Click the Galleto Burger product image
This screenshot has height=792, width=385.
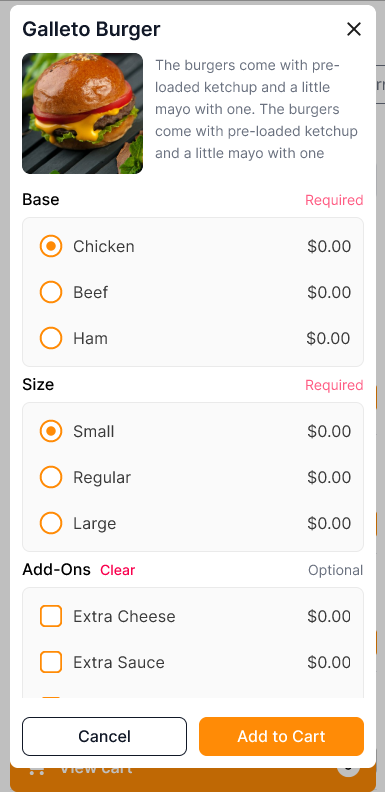[x=82, y=114]
